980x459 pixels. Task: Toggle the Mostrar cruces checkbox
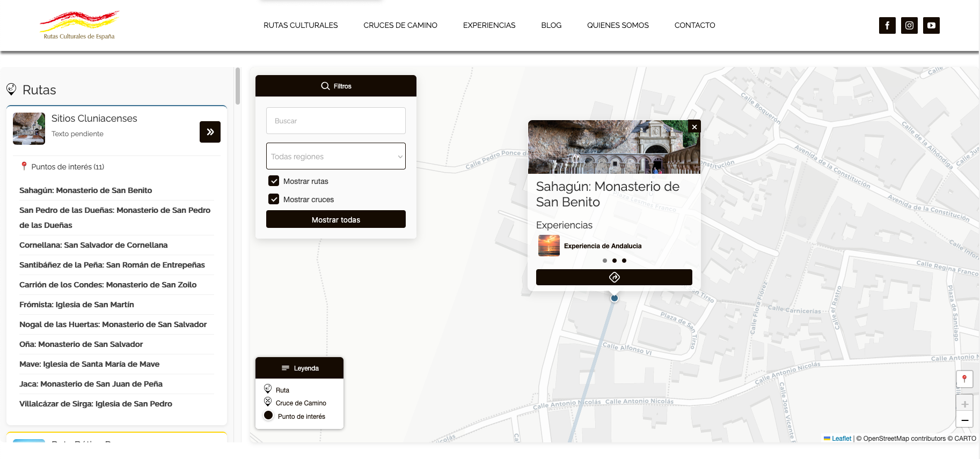coord(274,199)
